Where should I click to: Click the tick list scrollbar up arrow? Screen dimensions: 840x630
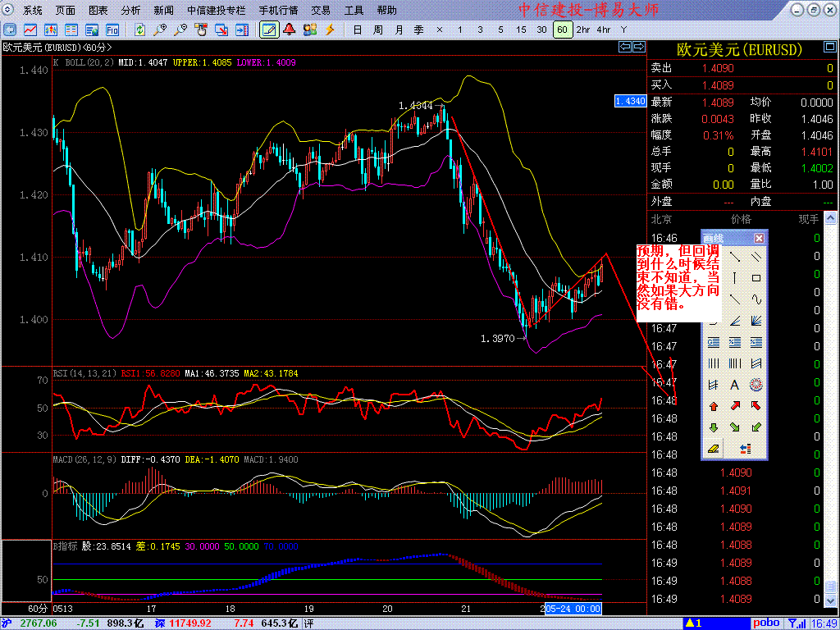tap(830, 217)
